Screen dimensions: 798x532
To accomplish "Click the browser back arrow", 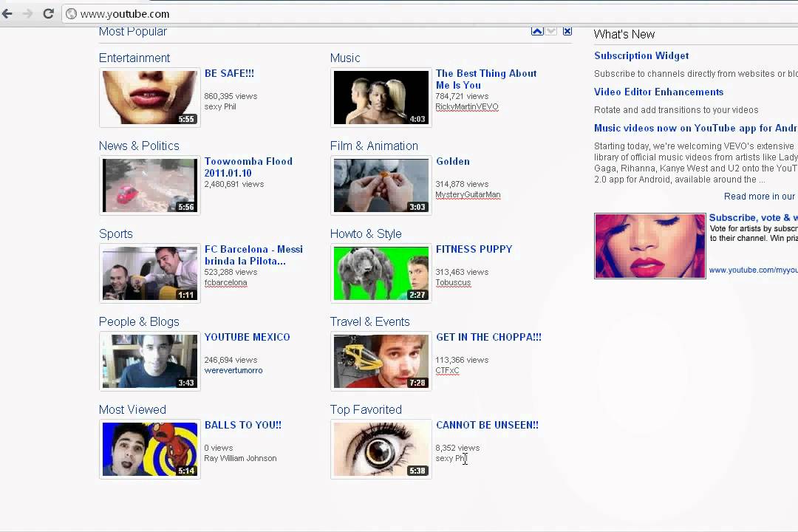I will tap(7, 14).
